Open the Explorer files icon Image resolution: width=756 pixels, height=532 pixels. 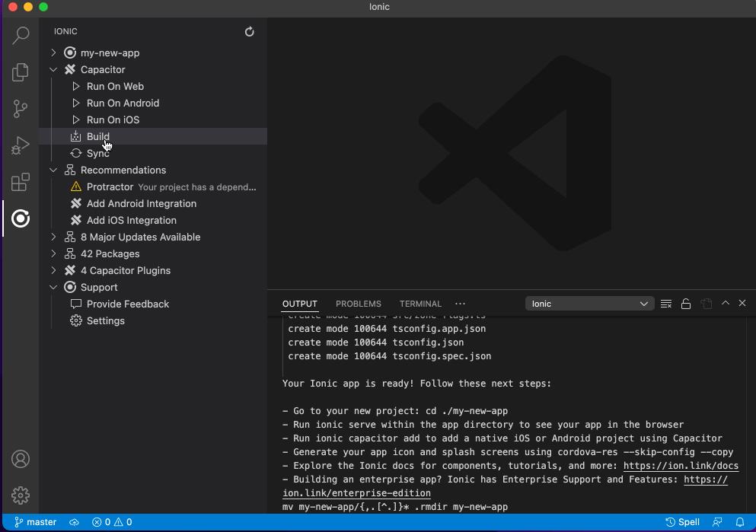coord(21,72)
